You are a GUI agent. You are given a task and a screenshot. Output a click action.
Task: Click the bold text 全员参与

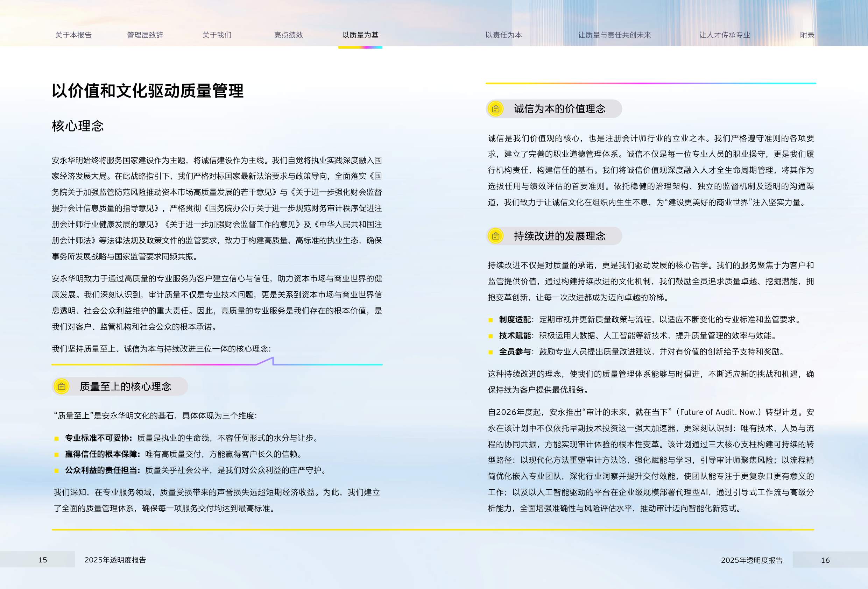coord(515,352)
